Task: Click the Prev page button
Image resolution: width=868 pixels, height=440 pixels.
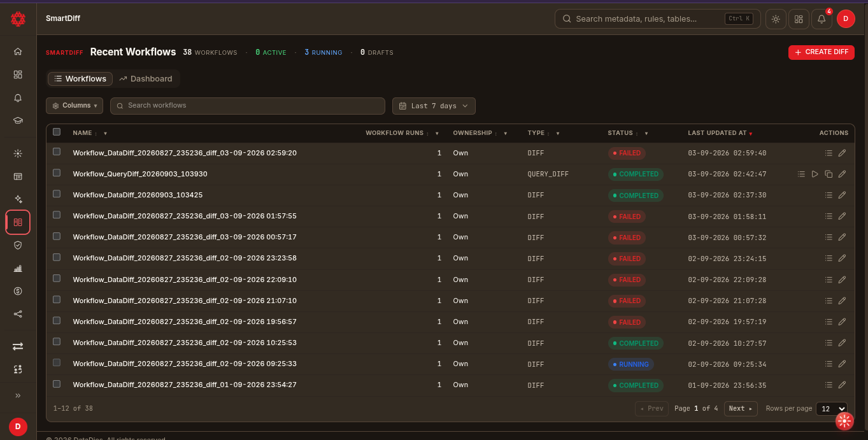Action: coord(651,409)
